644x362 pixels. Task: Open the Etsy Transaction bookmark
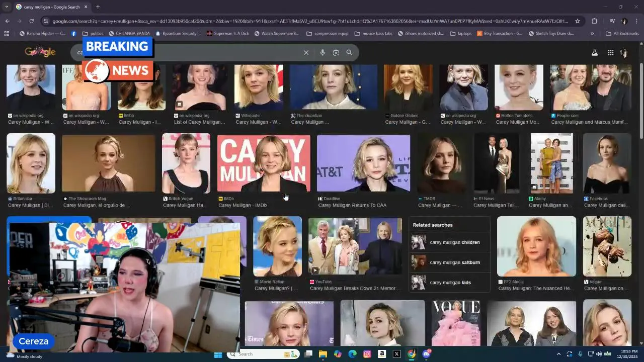pyautogui.click(x=500, y=34)
